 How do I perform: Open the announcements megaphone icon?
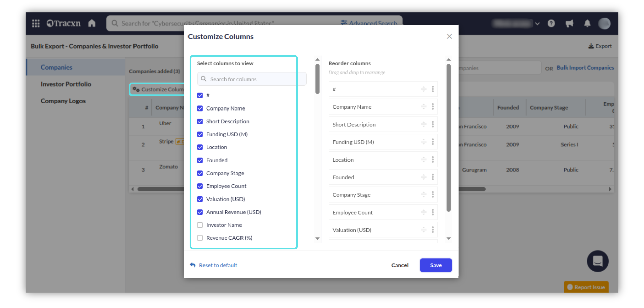tap(569, 23)
